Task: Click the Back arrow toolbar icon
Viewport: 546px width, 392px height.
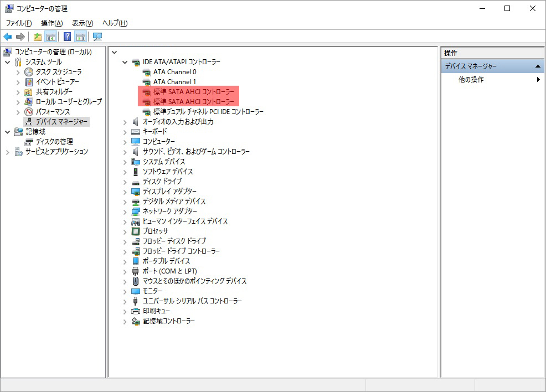Action: click(8, 37)
